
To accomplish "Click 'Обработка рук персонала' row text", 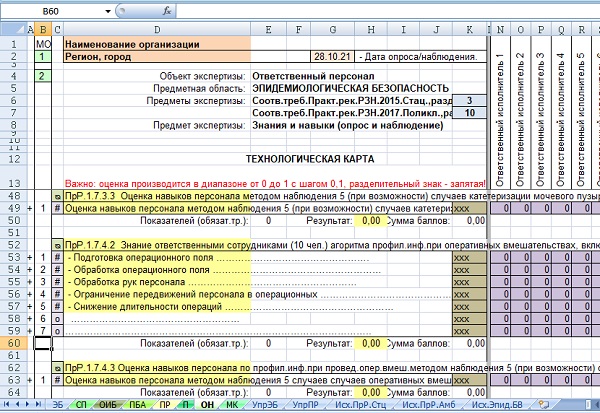I will point(129,282).
